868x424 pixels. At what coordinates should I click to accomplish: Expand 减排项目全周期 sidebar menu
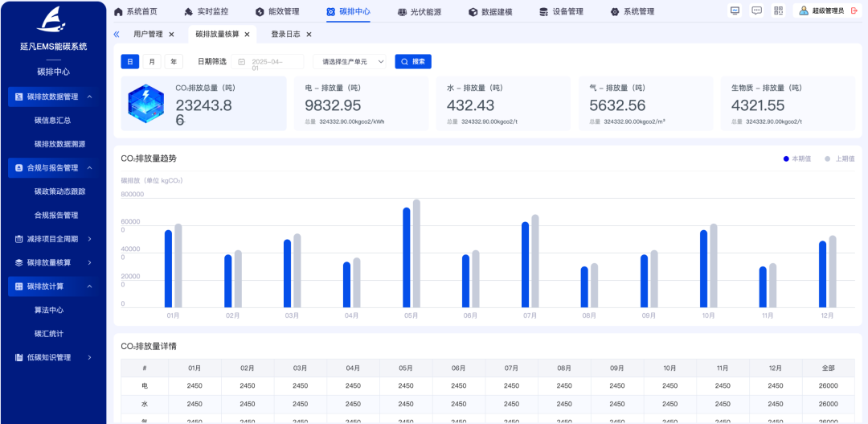point(53,239)
